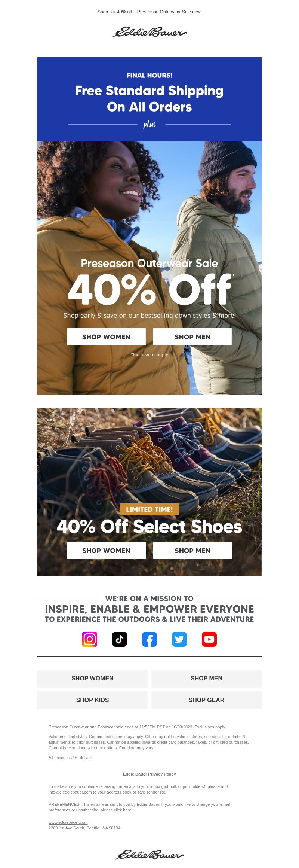Open the Instagram social icon
Image resolution: width=299 pixels, height=868 pixels.
coord(90,639)
